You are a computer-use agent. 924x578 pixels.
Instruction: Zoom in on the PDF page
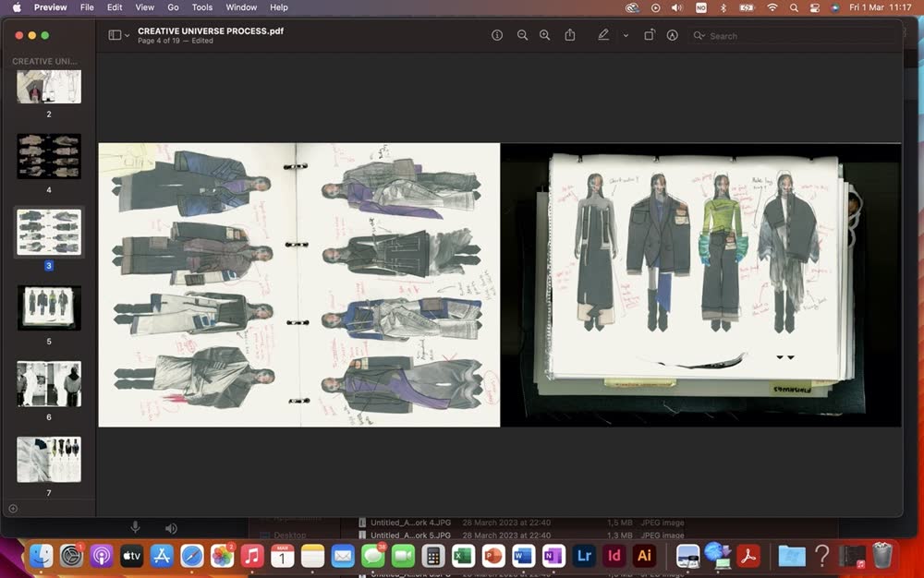(545, 35)
